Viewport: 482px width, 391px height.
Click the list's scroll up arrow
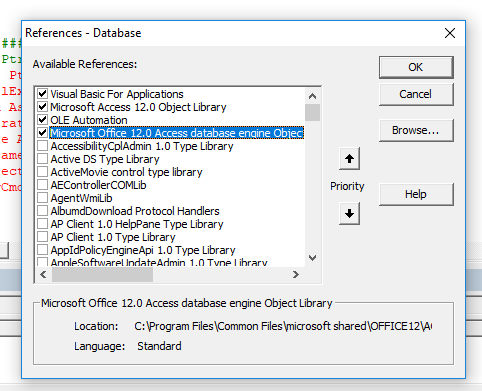312,96
